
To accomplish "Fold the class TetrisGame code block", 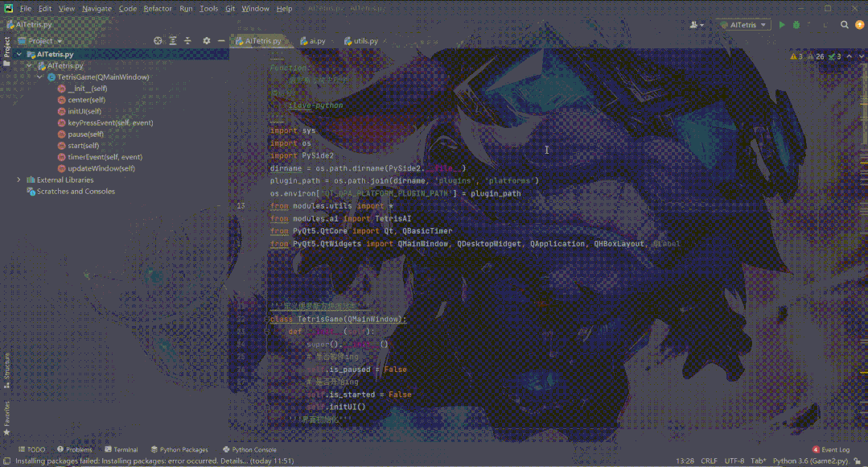I will pyautogui.click(x=266, y=320).
